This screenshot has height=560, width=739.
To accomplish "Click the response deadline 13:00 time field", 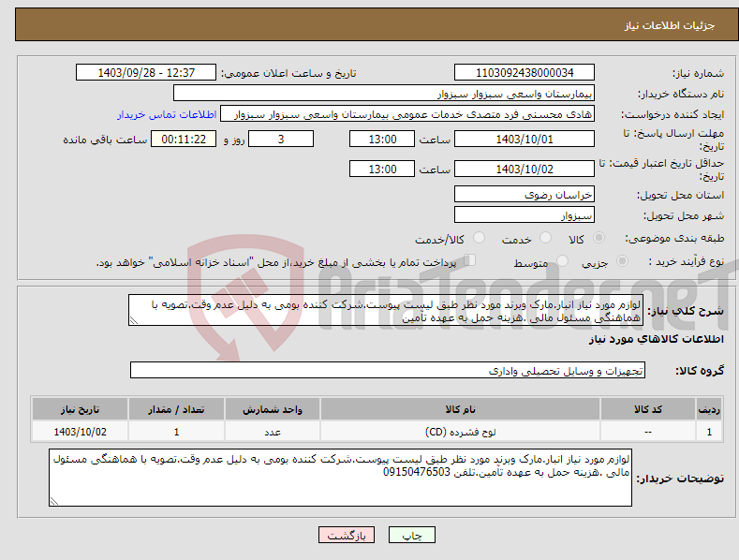I will (382, 139).
